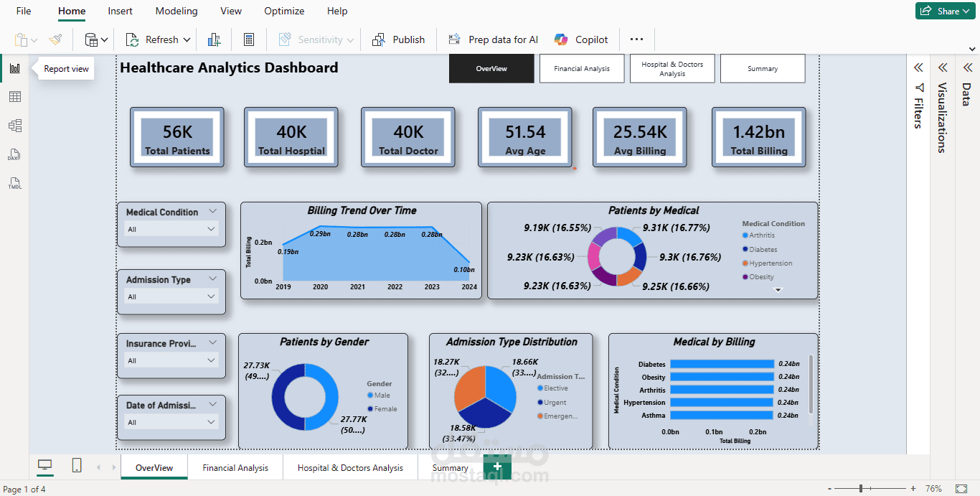Click the Summary navigation button
Screen dimensions: 980x496
tap(763, 69)
